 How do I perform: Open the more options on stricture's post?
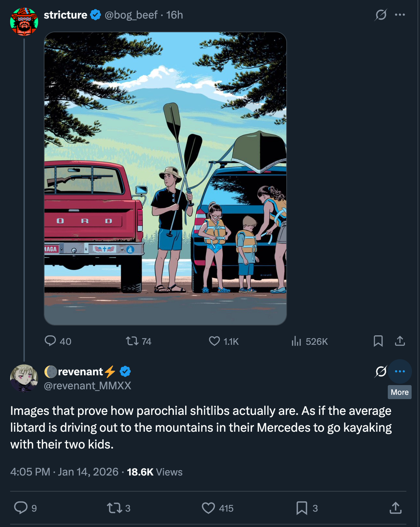(400, 15)
